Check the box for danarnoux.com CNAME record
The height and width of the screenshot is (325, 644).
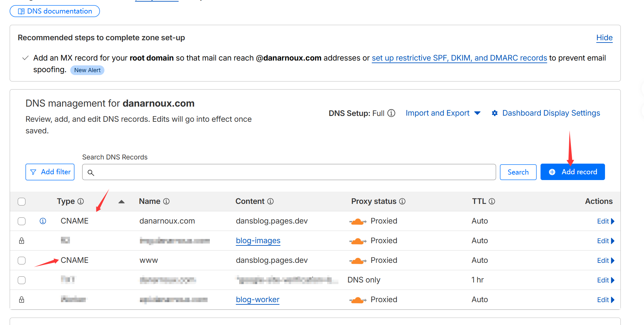(x=22, y=221)
